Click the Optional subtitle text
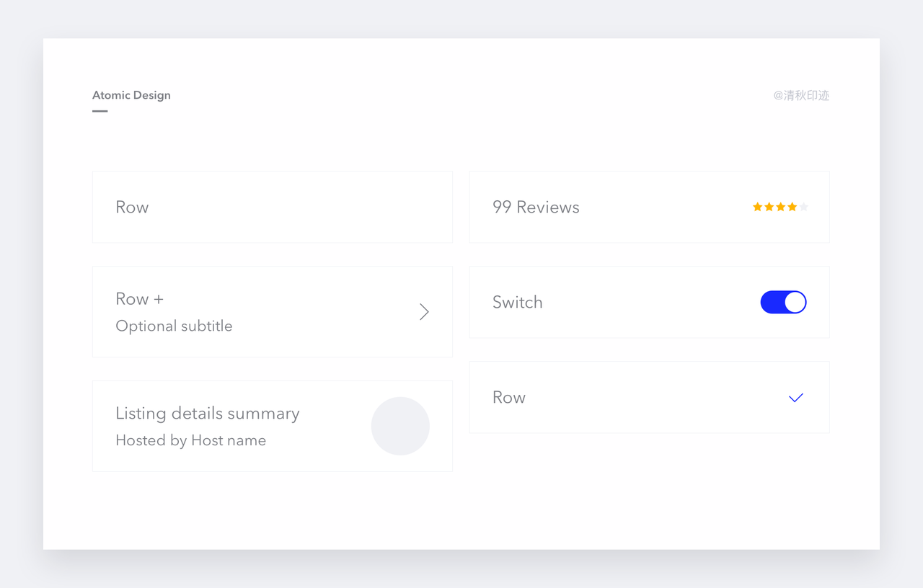923x588 pixels. tap(174, 326)
